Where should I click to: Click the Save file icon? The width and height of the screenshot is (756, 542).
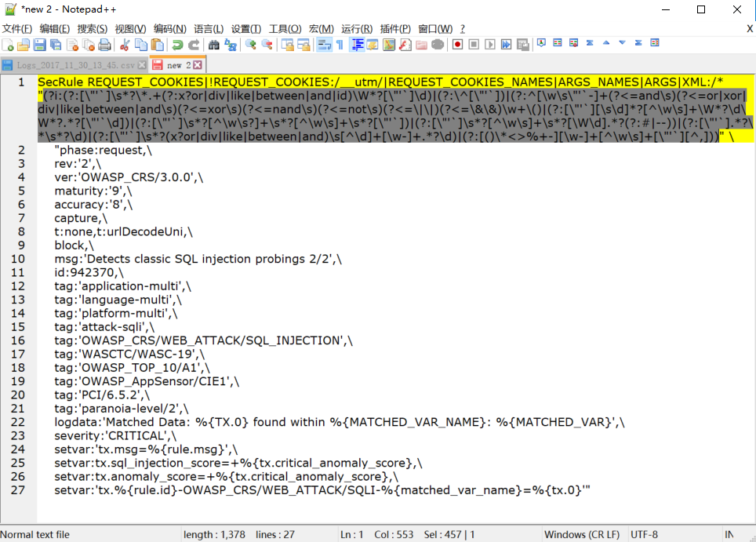click(38, 45)
